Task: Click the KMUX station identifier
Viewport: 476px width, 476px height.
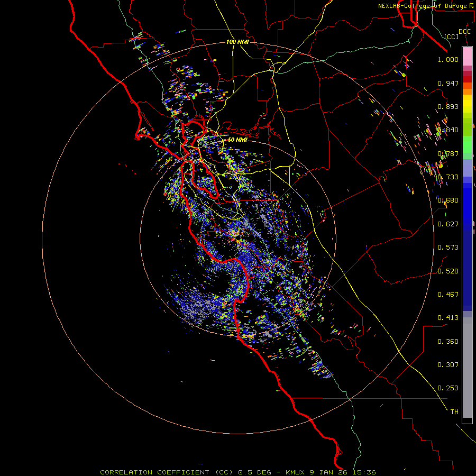Action: click(x=296, y=472)
